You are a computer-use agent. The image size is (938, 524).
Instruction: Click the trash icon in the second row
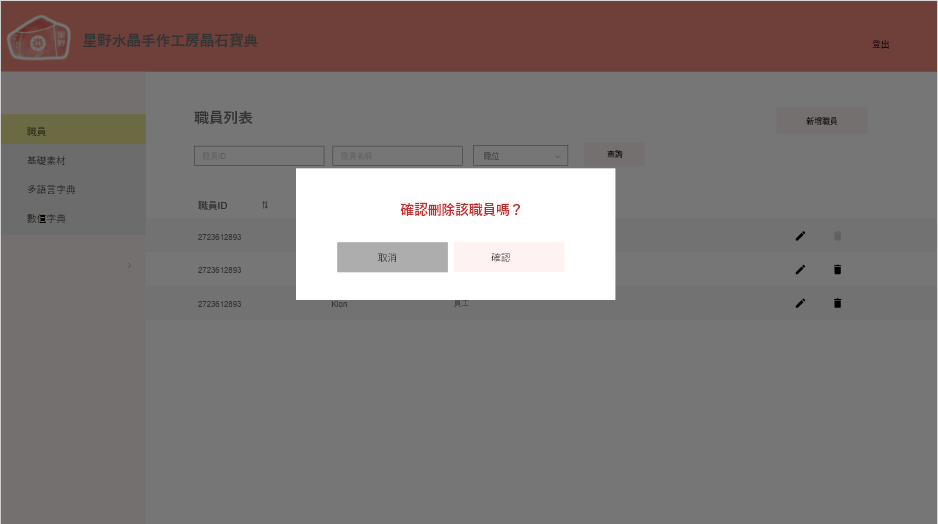coord(838,270)
